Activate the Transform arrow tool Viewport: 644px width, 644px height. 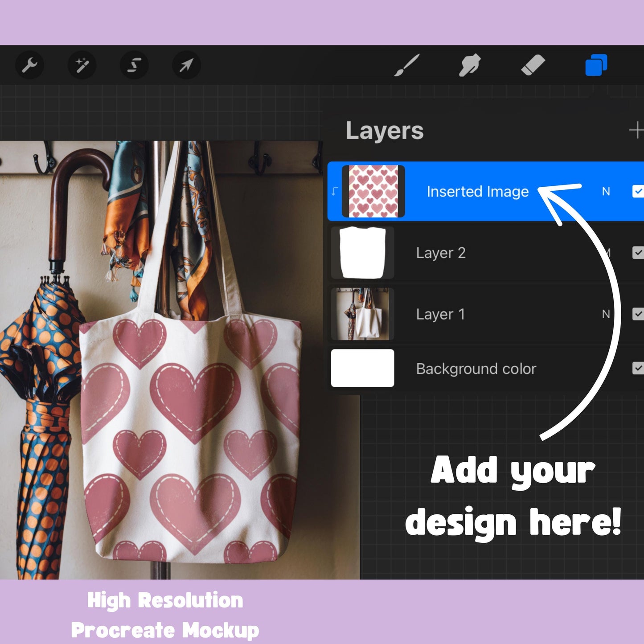[x=186, y=65]
